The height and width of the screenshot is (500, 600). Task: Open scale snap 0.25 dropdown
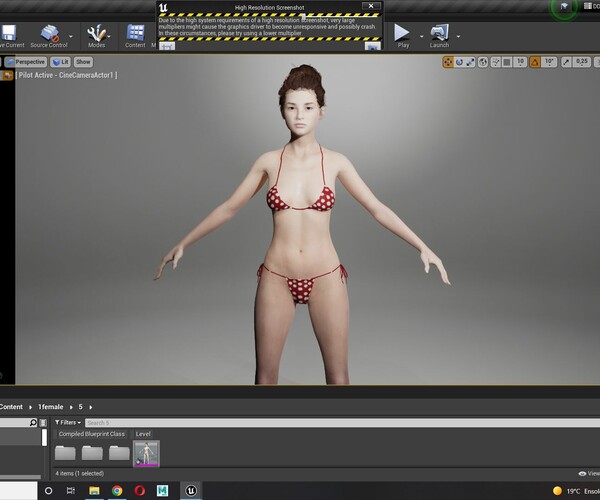click(x=582, y=62)
